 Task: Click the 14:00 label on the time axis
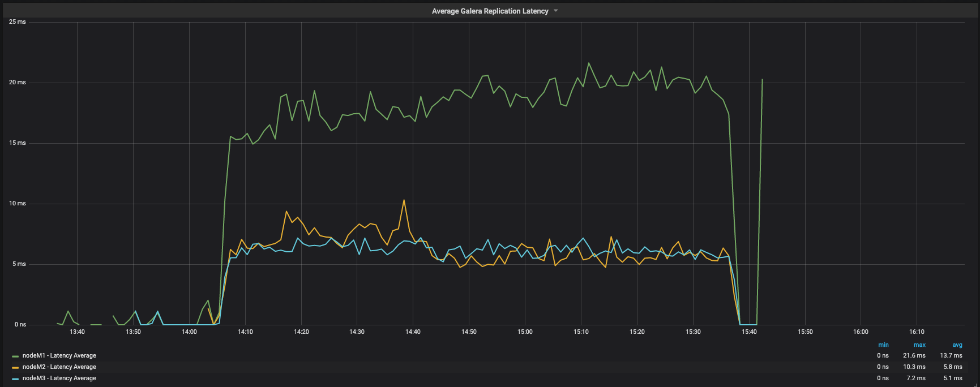(x=189, y=332)
